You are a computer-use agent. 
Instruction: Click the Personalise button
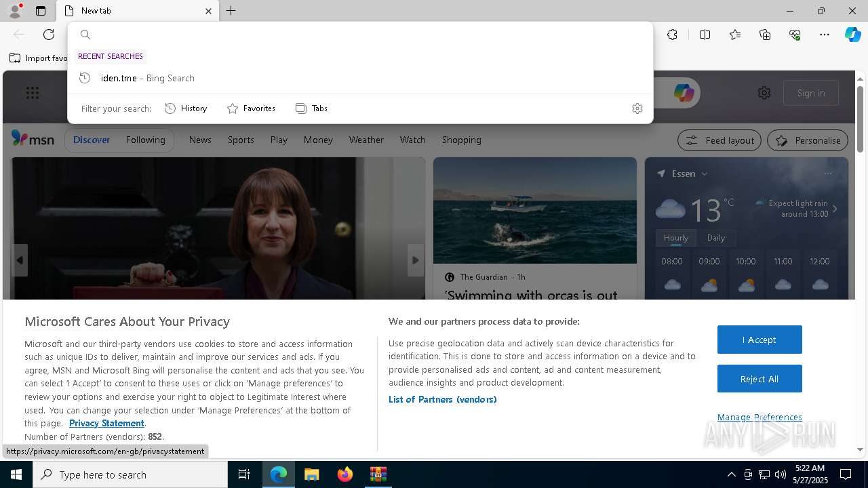tap(808, 140)
